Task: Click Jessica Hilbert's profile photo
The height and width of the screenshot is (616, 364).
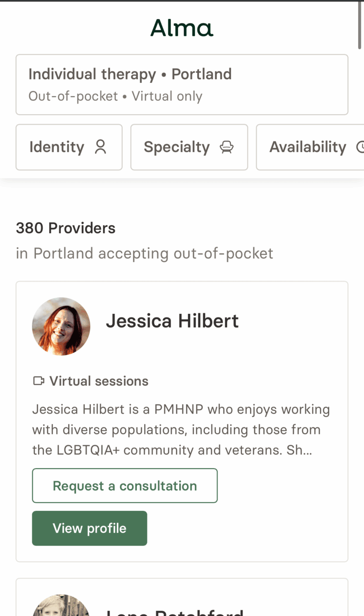Action: tap(61, 326)
